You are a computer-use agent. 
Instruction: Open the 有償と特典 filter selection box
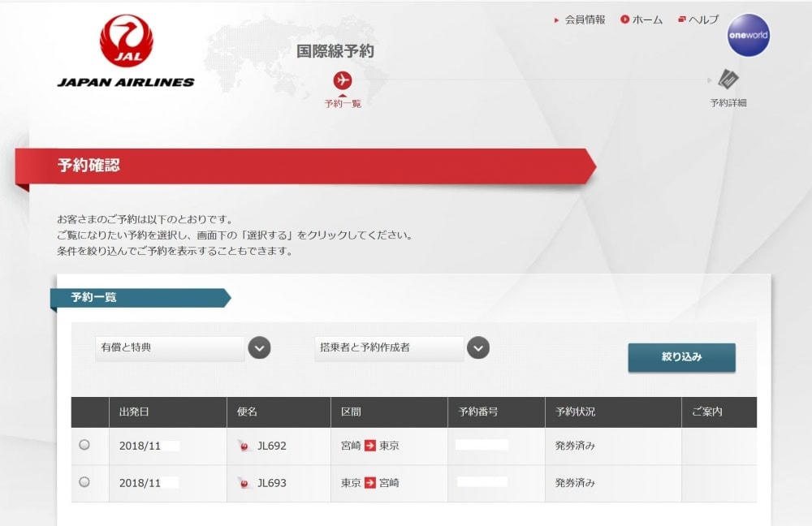coord(170,348)
